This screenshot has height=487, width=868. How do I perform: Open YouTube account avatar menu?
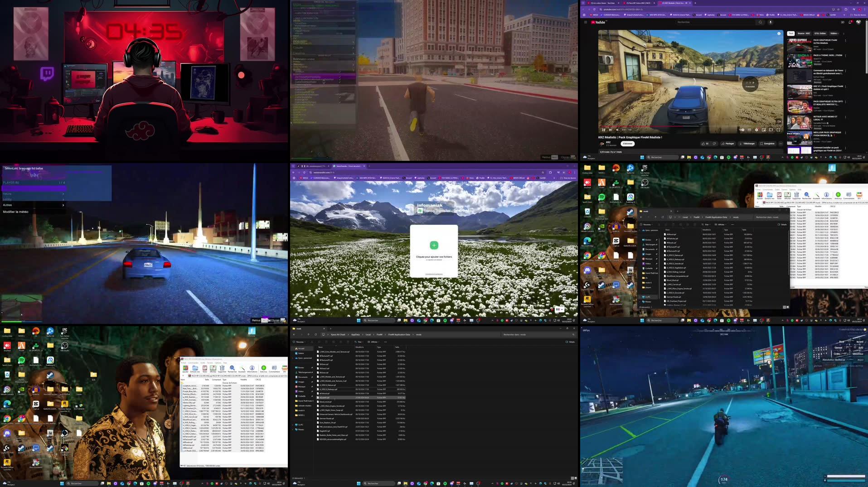click(858, 22)
